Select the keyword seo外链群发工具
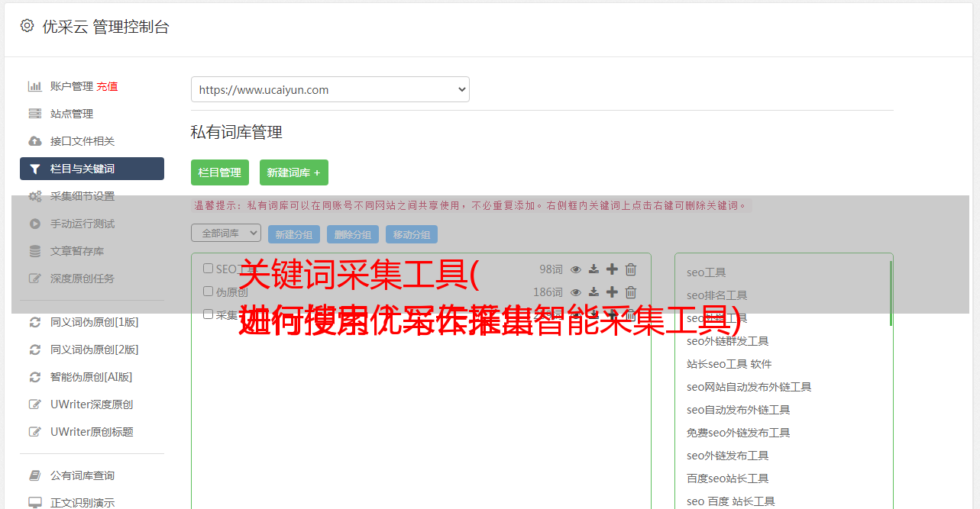This screenshot has height=509, width=980. click(728, 341)
